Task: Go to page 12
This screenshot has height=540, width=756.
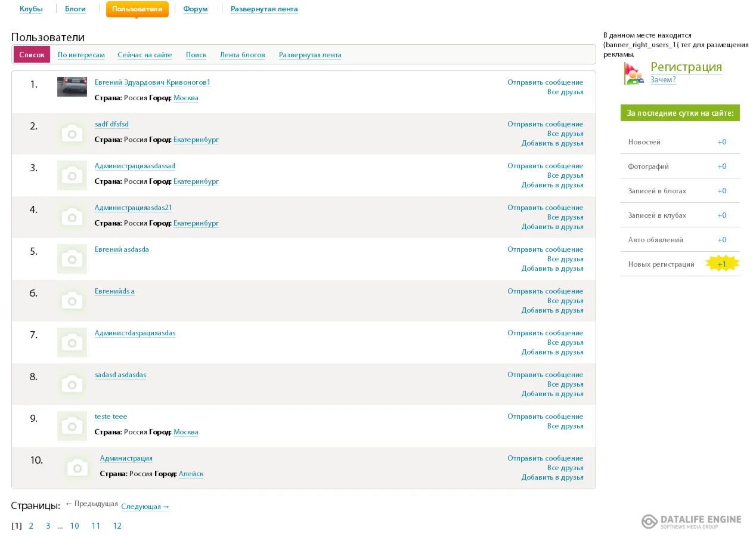Action: [117, 526]
